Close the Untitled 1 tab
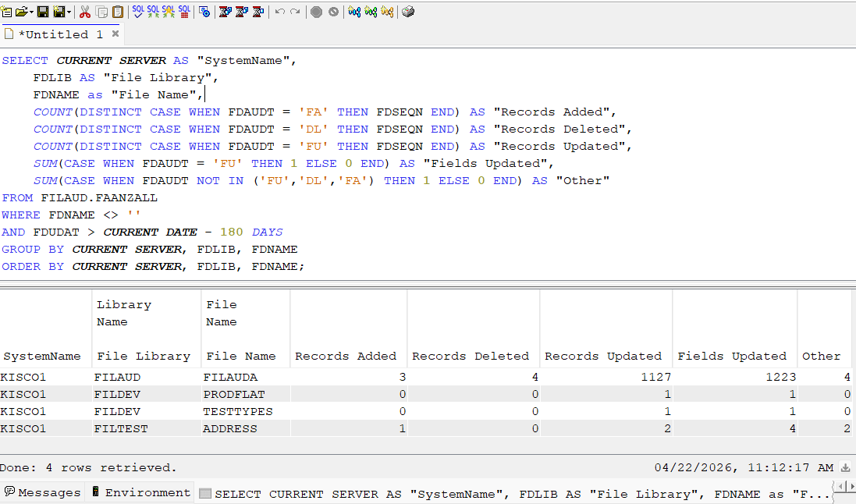Viewport: 856px width, 504px height. point(115,34)
